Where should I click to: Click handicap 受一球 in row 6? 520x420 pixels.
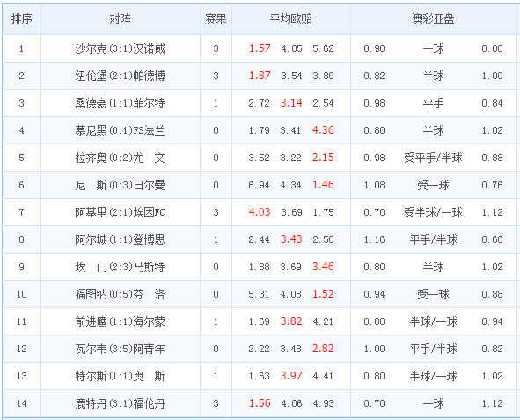click(x=433, y=185)
